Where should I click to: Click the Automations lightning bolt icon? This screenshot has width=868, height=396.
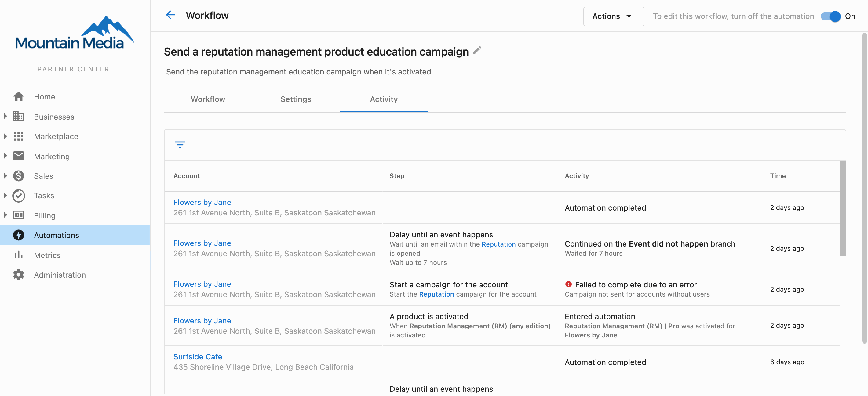click(19, 235)
